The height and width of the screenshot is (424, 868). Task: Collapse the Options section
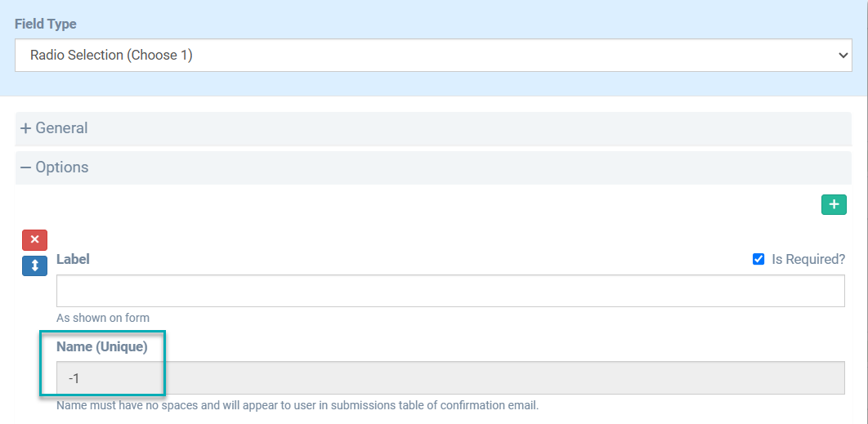[x=433, y=167]
